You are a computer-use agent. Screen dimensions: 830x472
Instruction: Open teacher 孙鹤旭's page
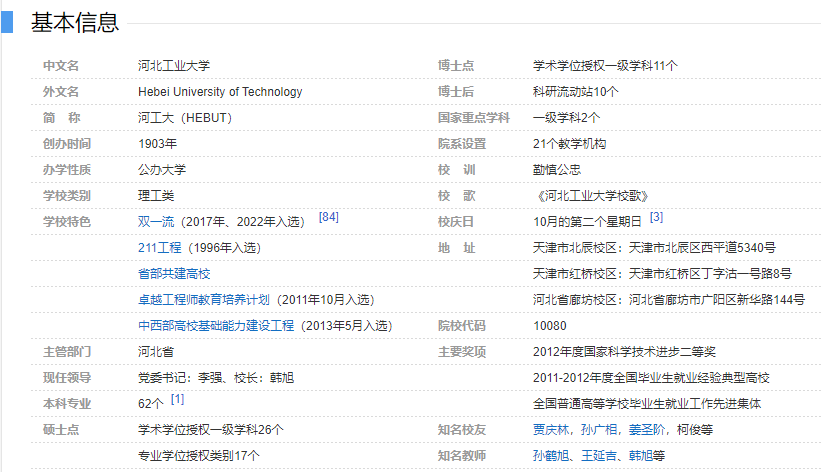point(550,456)
